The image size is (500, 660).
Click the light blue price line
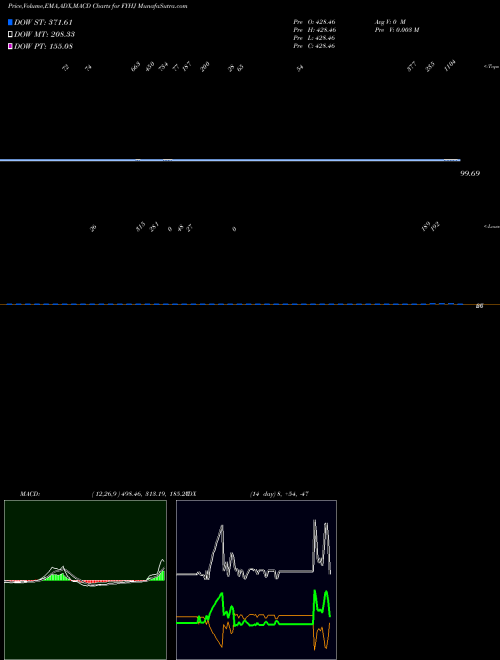[x=230, y=160]
